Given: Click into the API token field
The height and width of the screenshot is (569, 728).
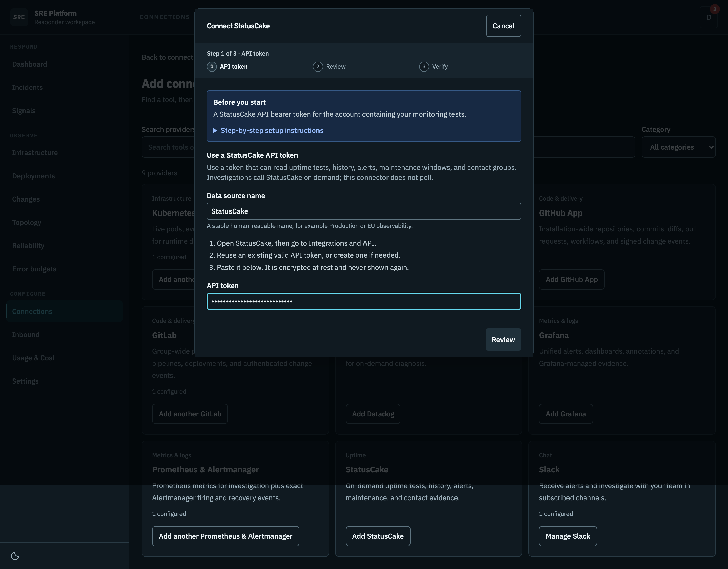Looking at the screenshot, I should pos(364,301).
